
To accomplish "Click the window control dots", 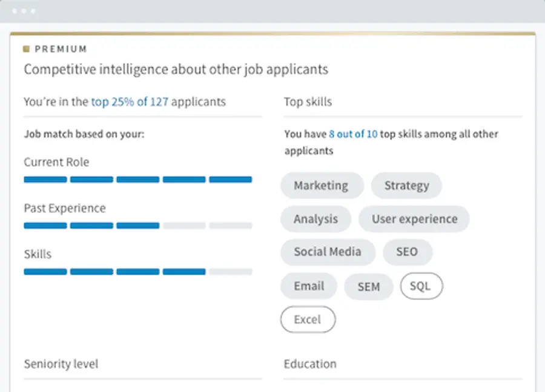I will [x=23, y=10].
